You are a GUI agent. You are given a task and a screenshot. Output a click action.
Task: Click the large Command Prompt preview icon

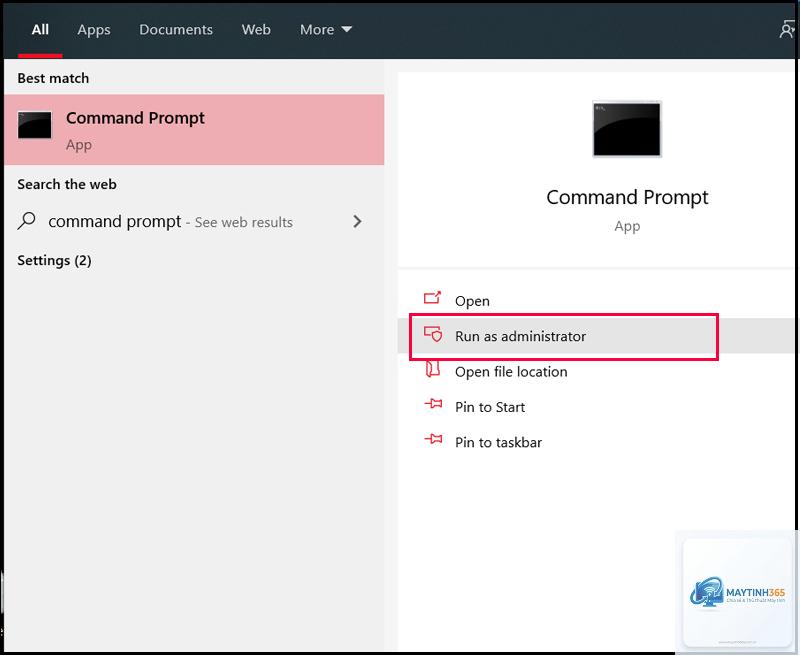coord(627,129)
